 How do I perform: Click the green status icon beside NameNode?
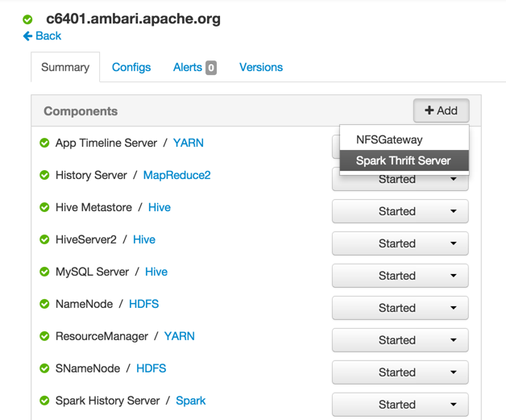44,305
